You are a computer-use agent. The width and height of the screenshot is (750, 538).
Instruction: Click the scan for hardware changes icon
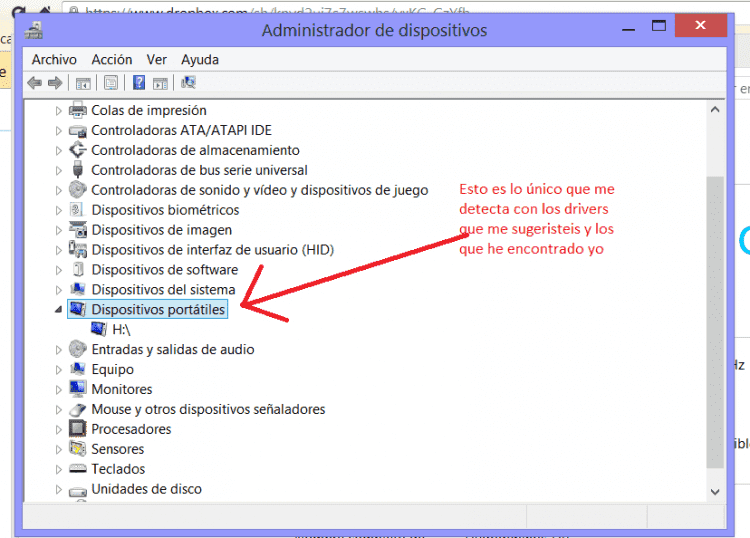[x=188, y=83]
